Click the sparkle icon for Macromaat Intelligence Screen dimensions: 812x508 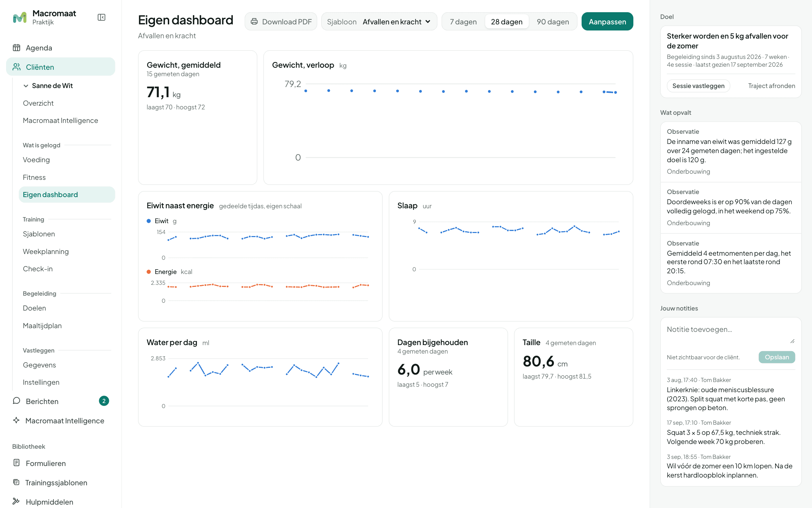16,420
